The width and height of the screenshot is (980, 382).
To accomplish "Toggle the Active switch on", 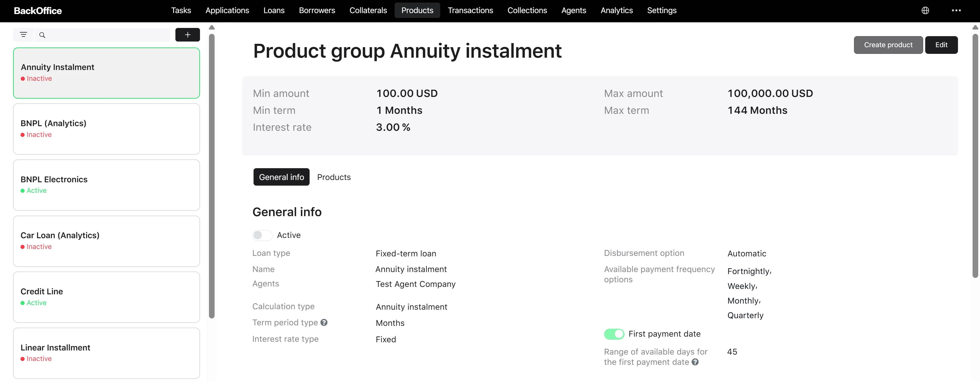I will pos(262,235).
